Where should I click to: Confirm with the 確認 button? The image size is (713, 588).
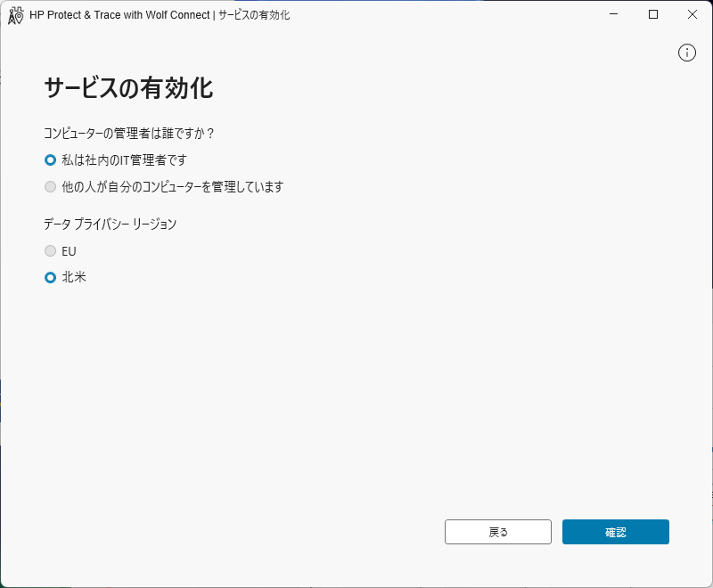coord(616,532)
